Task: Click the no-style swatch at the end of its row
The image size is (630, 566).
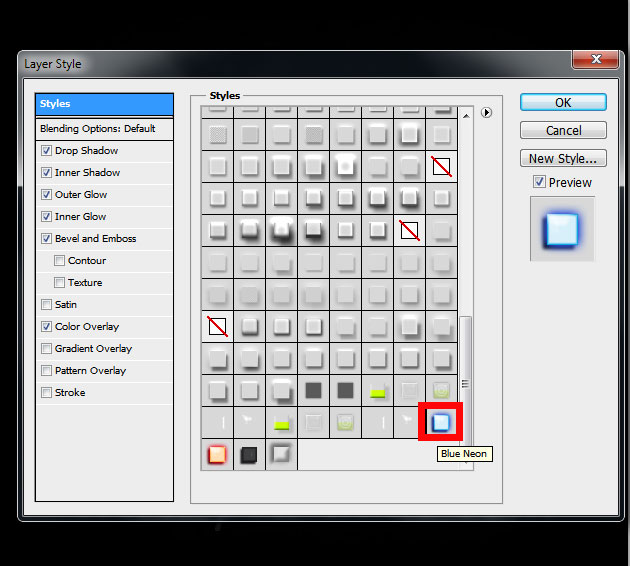Action: point(442,166)
